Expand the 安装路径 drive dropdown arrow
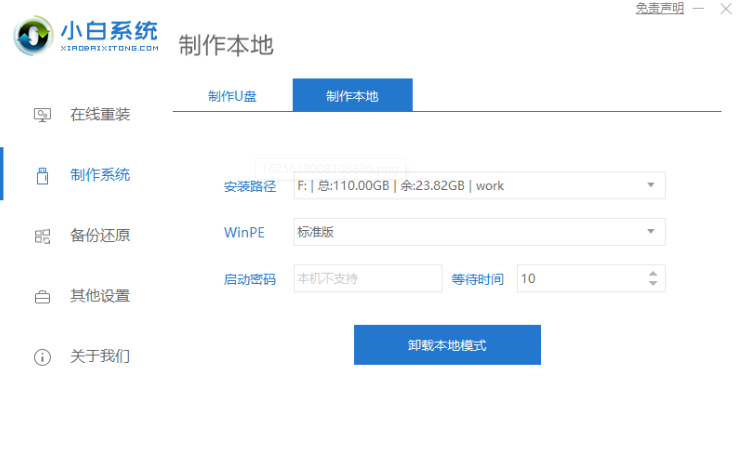Screen dimensions: 737x473 pyautogui.click(x=651, y=185)
